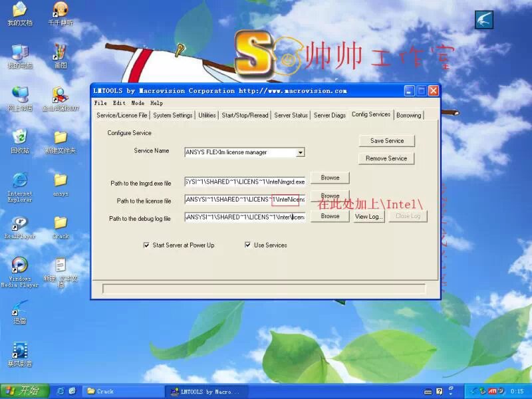
Task: Open the Crack folder on desktop
Action: click(61, 223)
